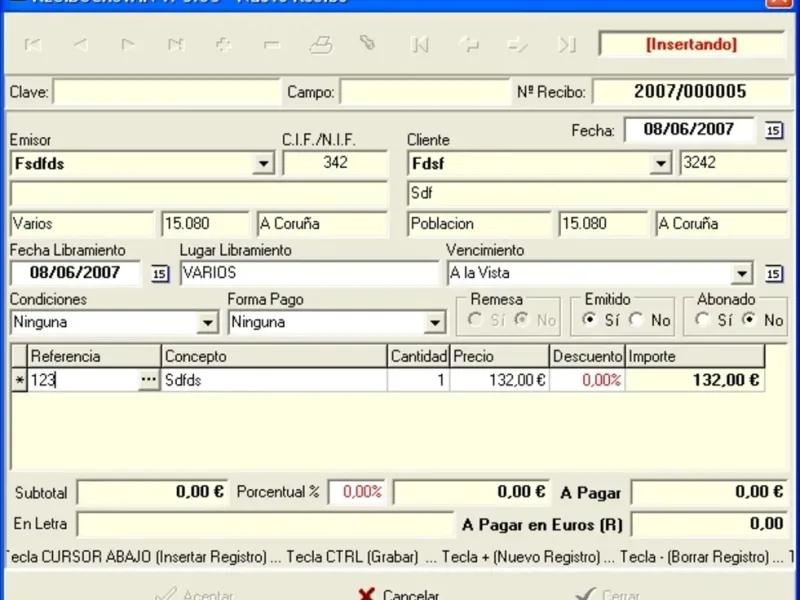The width and height of the screenshot is (800, 600).
Task: Click the Descuento column header
Action: point(587,356)
